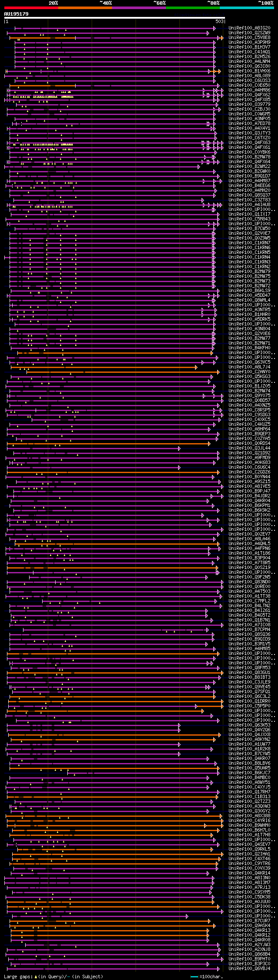Click the entry UniRef100_B4KFH0

249,348
